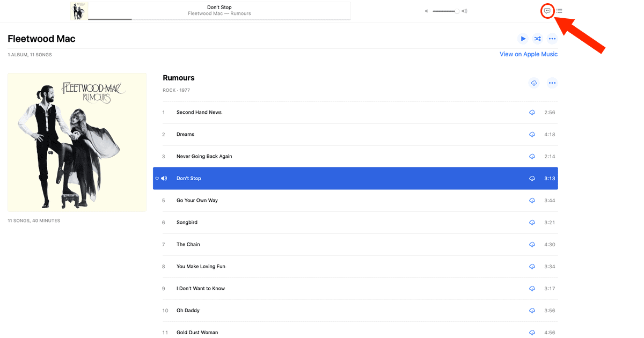Select the Dreams track row
This screenshot has width=644, height=338.
point(360,135)
